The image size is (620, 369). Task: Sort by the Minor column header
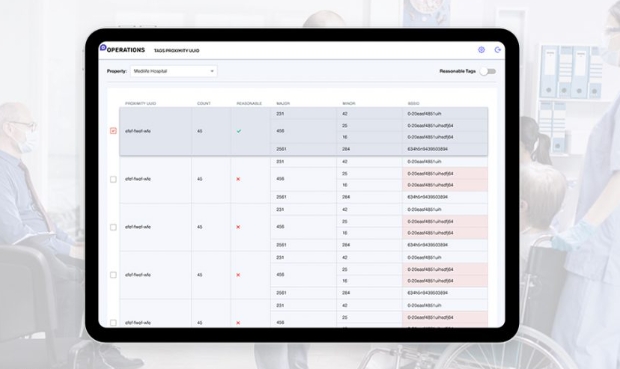[x=349, y=104]
